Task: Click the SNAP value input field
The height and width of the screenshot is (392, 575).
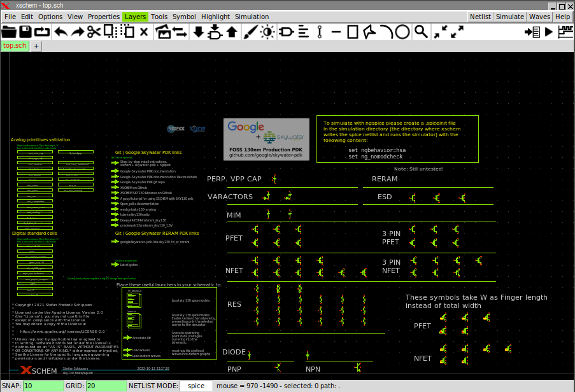Action: [x=43, y=386]
